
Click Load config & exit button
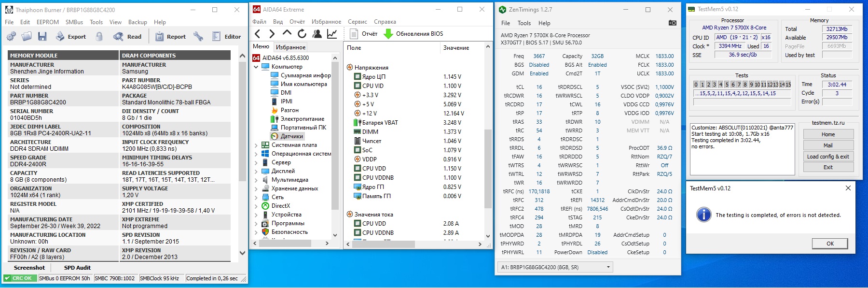[x=828, y=157]
